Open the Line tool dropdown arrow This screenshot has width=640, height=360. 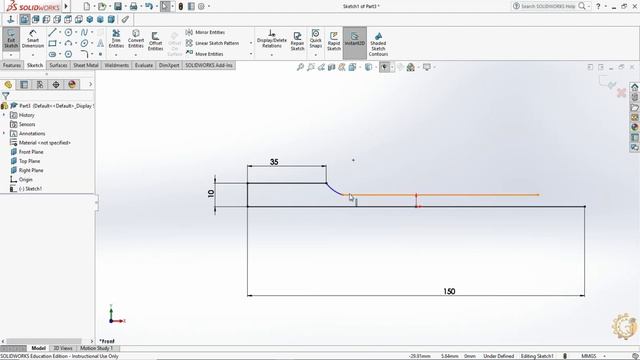tap(60, 32)
